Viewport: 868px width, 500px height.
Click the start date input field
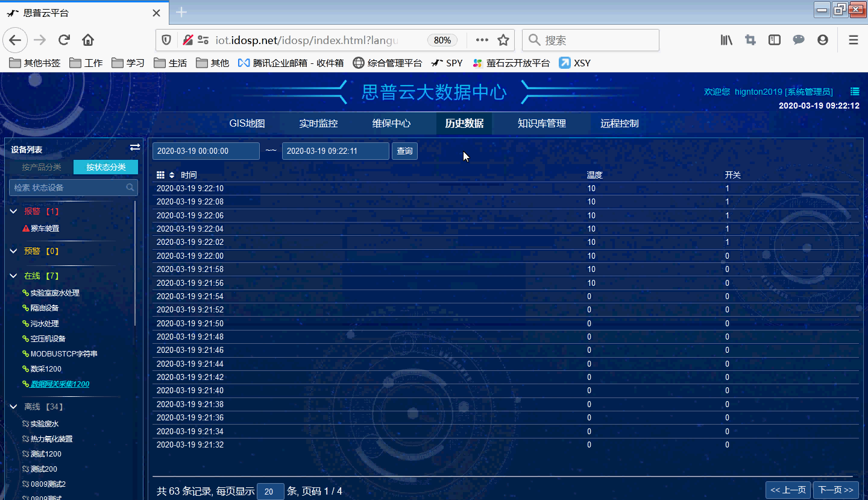pos(206,151)
